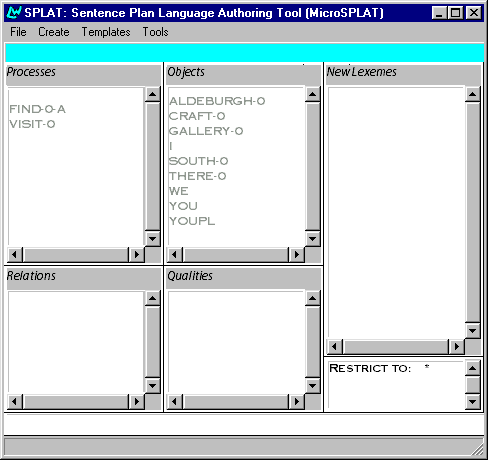Click the SPLAT application icon in title bar
The width and height of the screenshot is (488, 460).
(14, 13)
